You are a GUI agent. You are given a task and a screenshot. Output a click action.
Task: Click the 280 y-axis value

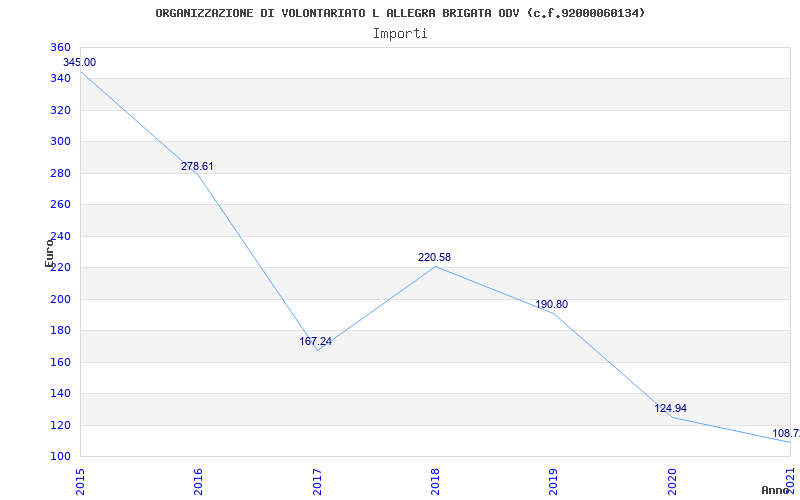coord(61,173)
